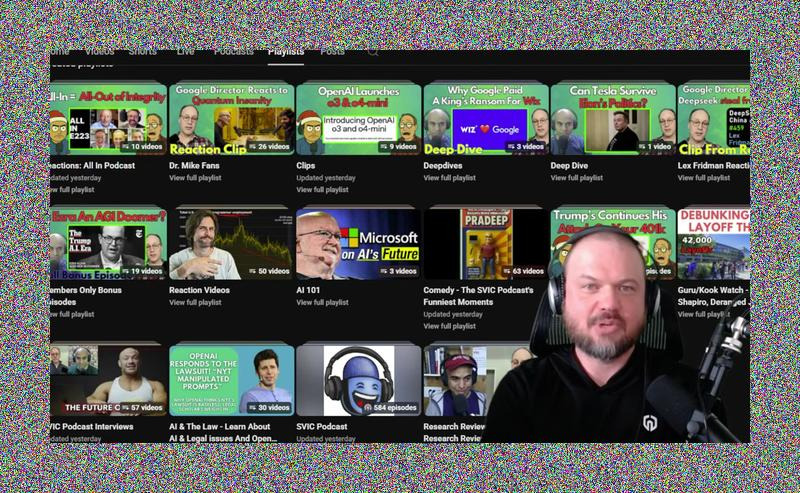Click View full playlist under Comedy Funniest Moments
800x493 pixels.
pyautogui.click(x=449, y=326)
